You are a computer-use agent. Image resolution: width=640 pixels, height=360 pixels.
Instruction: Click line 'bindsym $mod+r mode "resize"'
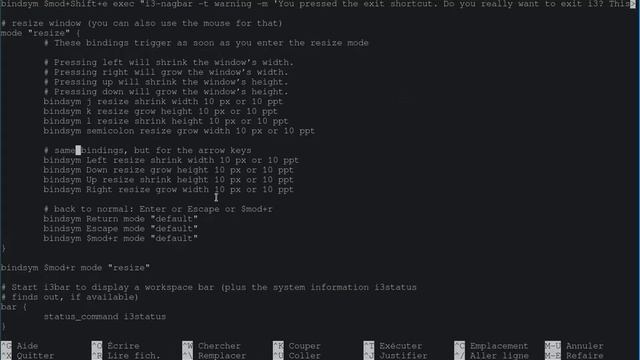(76, 268)
